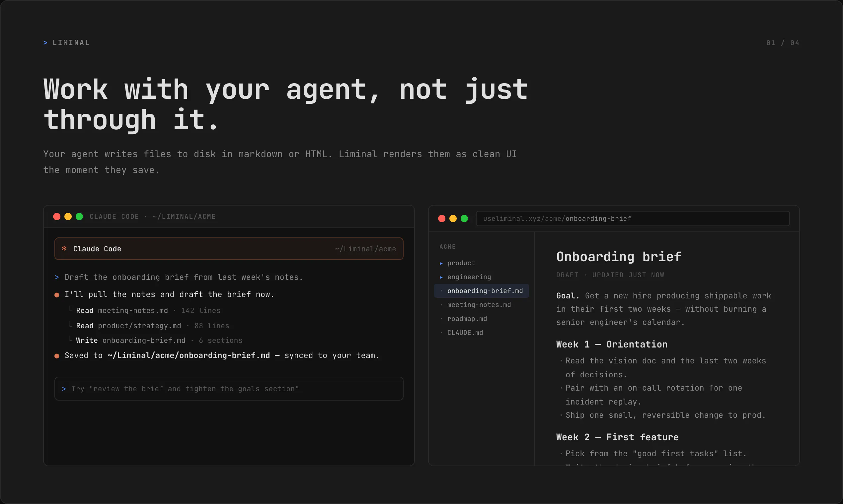Maximize the Claude Code terminal window (green dot)
This screenshot has height=504, width=843.
(x=79, y=217)
